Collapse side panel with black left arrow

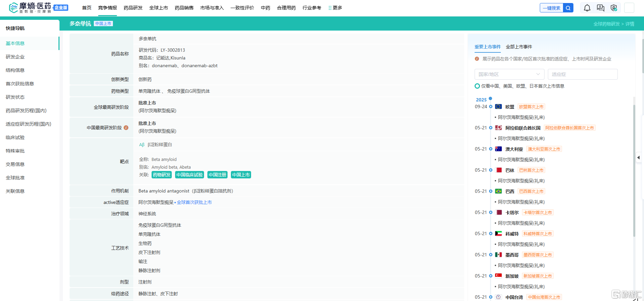[639, 157]
